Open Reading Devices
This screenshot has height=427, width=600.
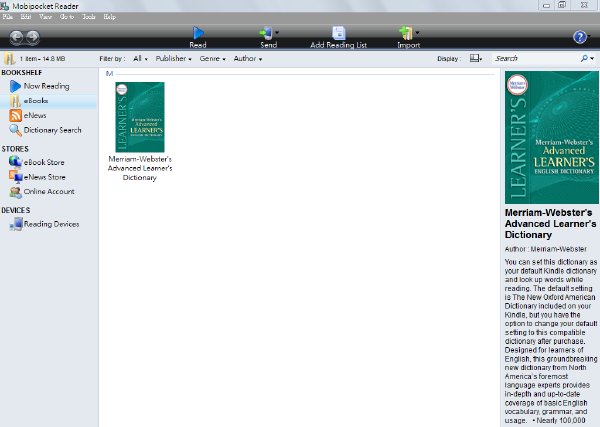(x=51, y=224)
